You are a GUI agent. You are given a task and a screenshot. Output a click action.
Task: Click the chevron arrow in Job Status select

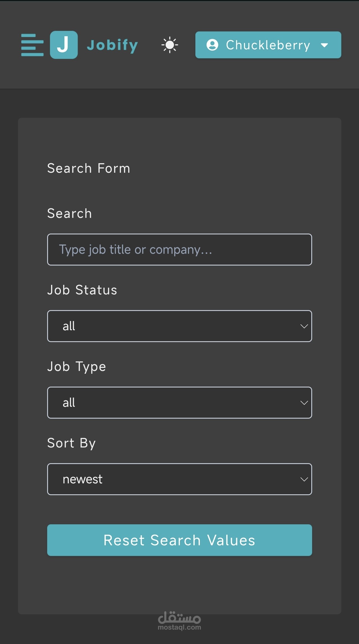(304, 326)
